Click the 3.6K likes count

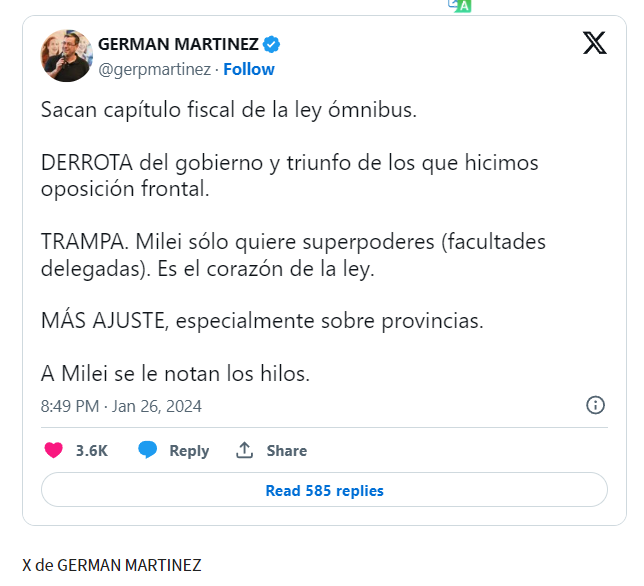92,451
